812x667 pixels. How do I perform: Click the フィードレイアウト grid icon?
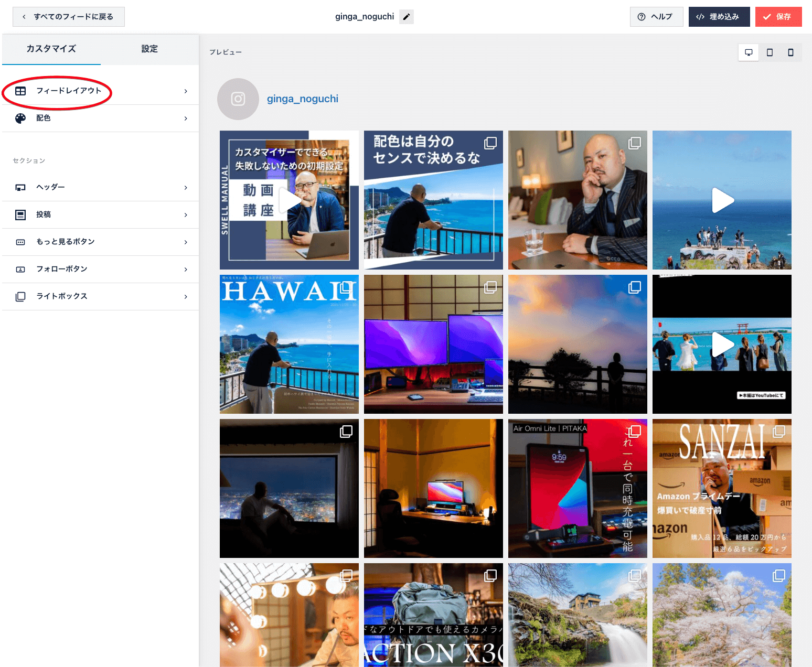click(20, 91)
